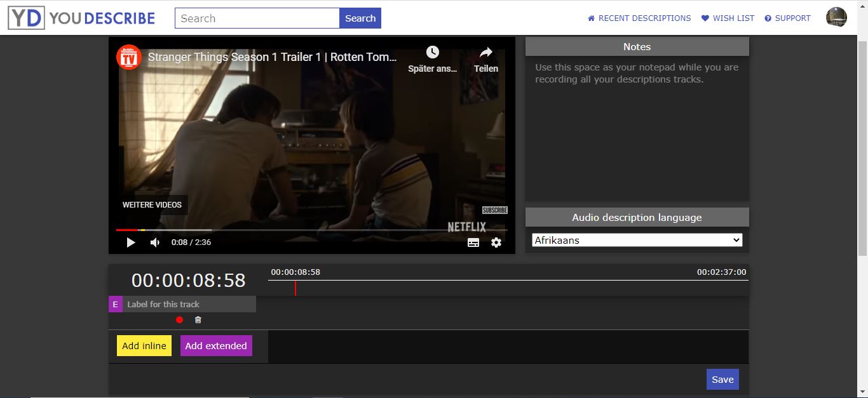Delete the track with the trash icon
Viewport: 868px width, 398px height.
tap(198, 320)
